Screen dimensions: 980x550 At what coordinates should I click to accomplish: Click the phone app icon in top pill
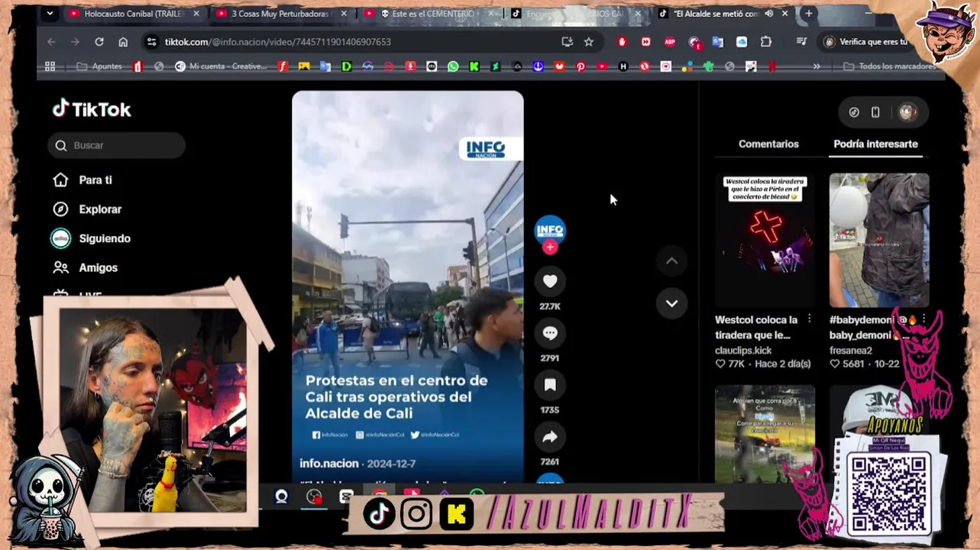(875, 112)
